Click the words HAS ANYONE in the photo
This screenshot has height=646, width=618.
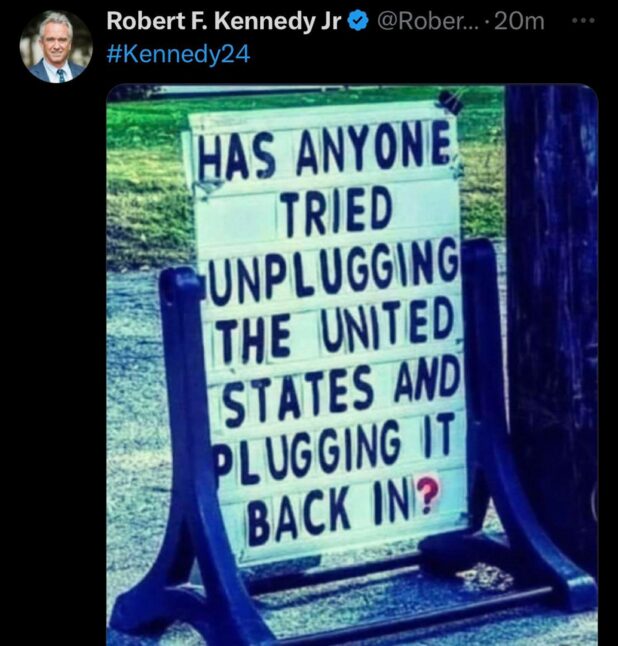coord(325,151)
